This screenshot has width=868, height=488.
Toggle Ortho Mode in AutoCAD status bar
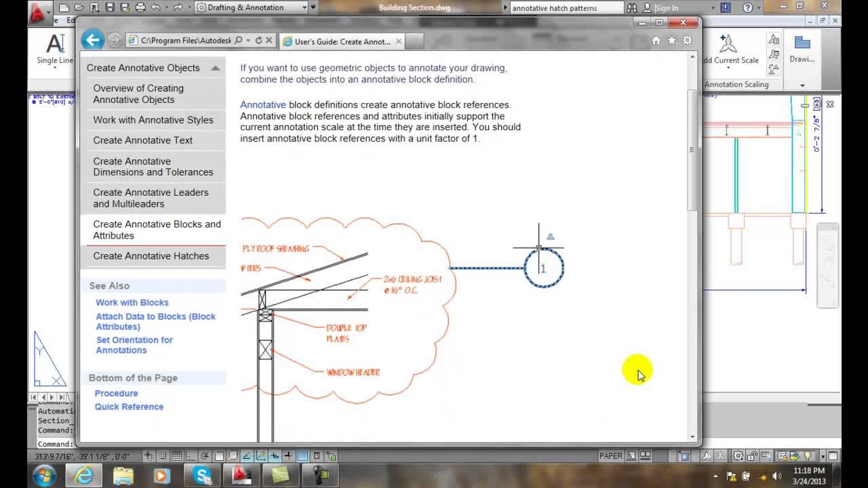coord(191,456)
